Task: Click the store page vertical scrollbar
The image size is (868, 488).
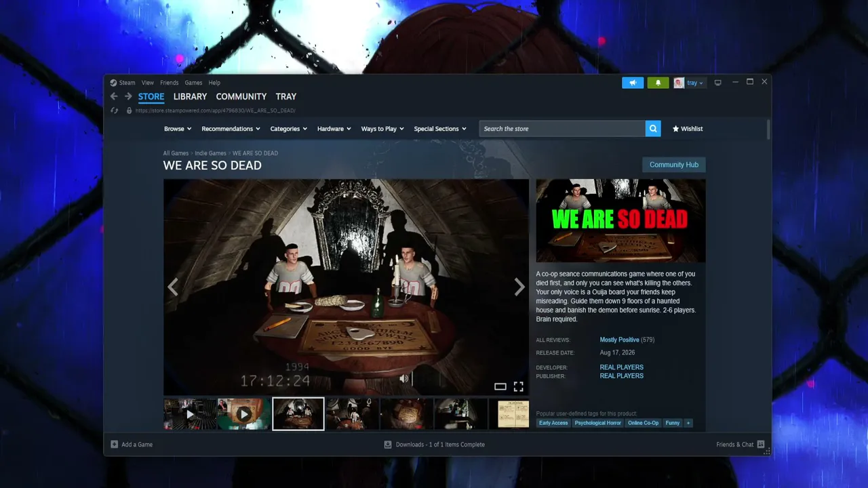Action: point(768,129)
